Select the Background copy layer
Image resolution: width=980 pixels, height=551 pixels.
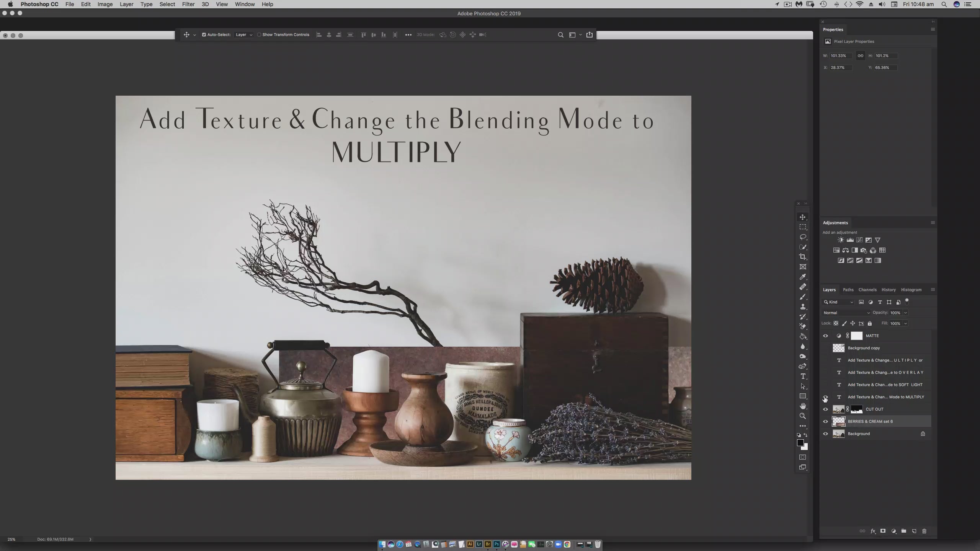pyautogui.click(x=864, y=348)
